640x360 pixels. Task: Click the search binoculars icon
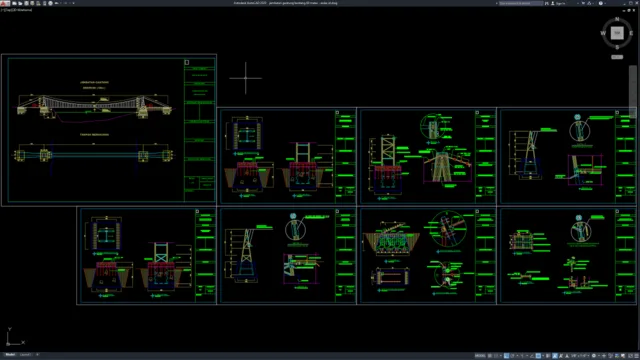547,3
